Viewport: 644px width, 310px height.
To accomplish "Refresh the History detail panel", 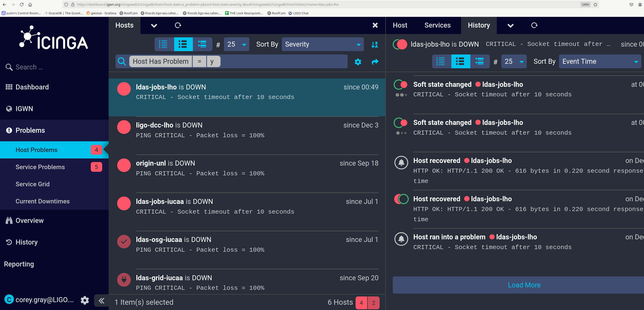I will (x=534, y=25).
